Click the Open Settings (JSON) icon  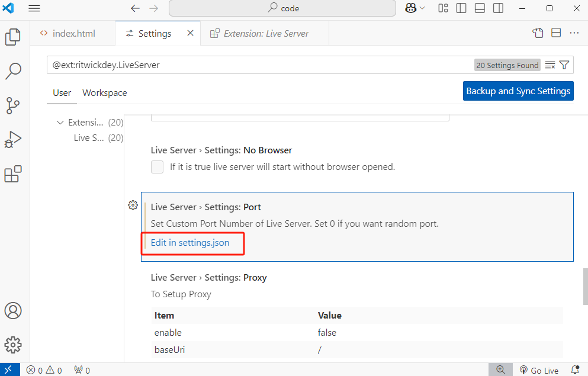point(538,33)
